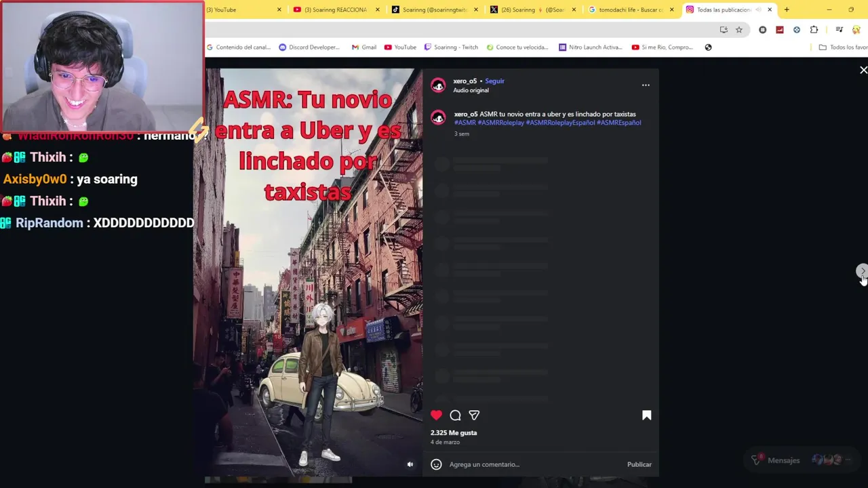Open the 'Si me Rio, Compro...' bookmark
Screen dimensions: 868x488
[663, 47]
